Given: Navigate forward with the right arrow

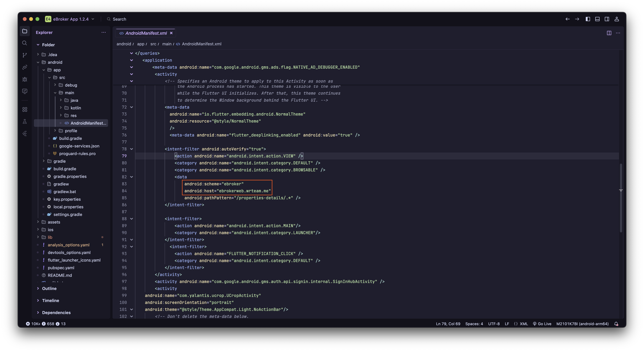Looking at the screenshot, I should coord(577,19).
